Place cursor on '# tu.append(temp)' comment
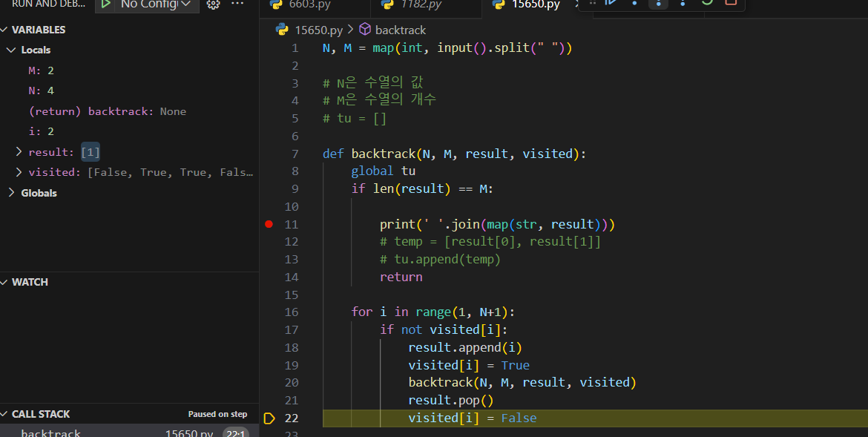The height and width of the screenshot is (437, 868). pos(440,259)
